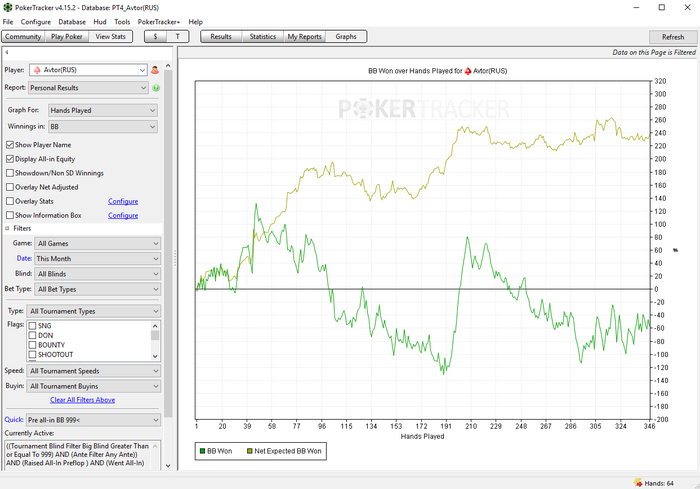
Task: Open the Database menu
Action: 72,22
